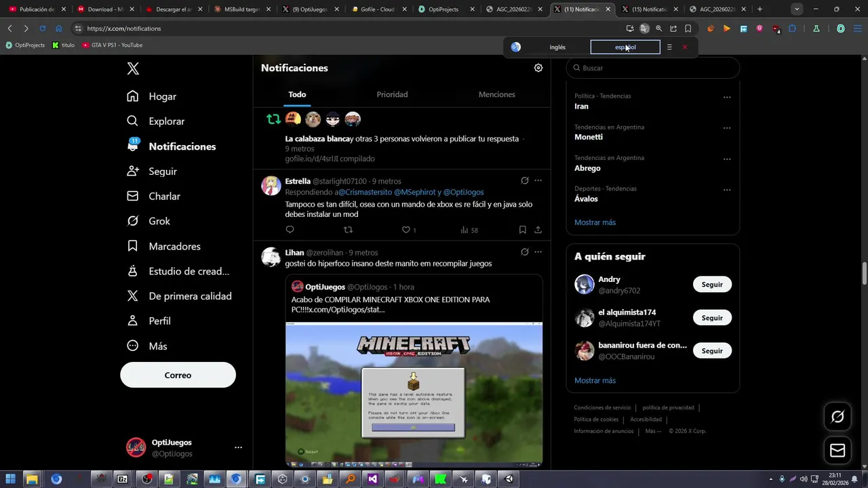Click Mostrar más under A quién seguir
This screenshot has width=868, height=488.
[x=595, y=380]
